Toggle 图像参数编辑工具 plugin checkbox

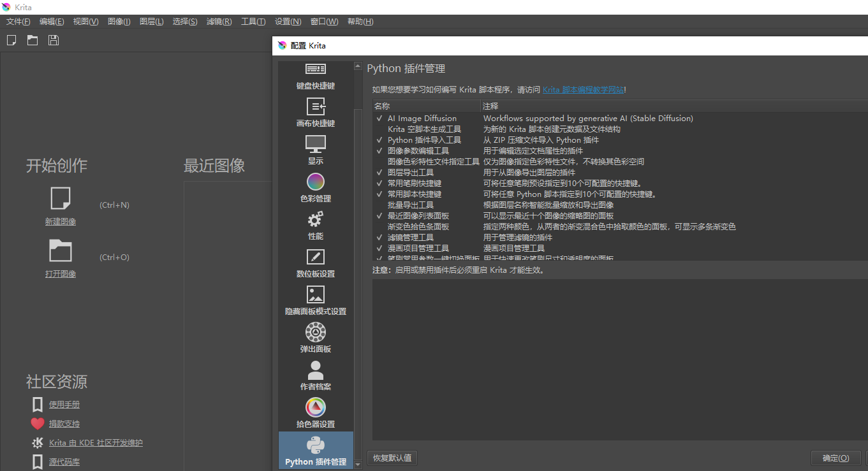coord(379,151)
